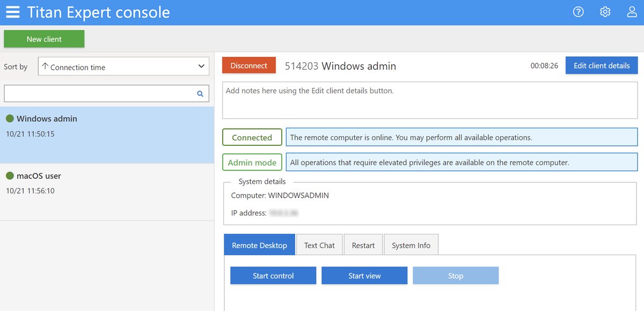Click green status dot of Windows admin

point(10,119)
